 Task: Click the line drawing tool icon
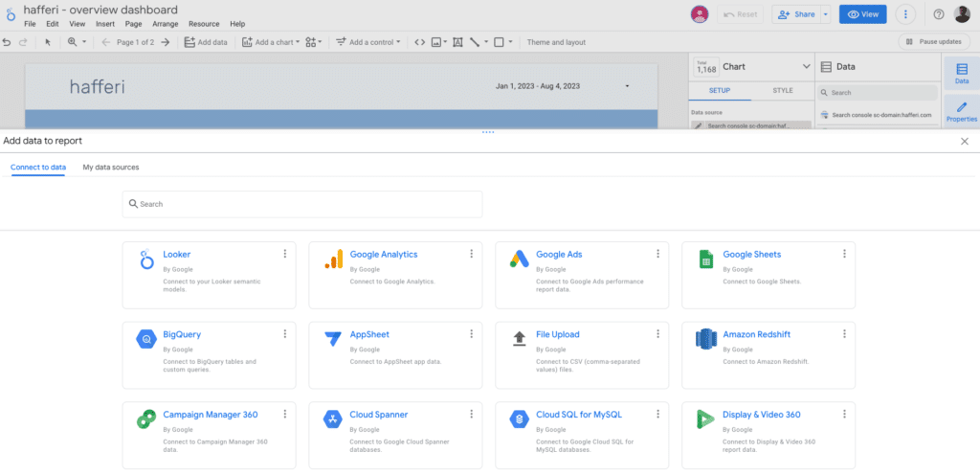(475, 42)
